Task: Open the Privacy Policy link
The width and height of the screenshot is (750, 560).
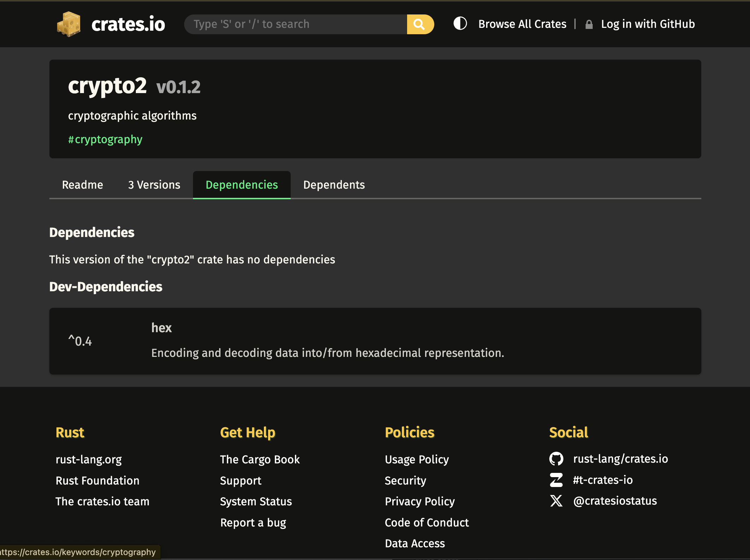Action: (x=420, y=501)
